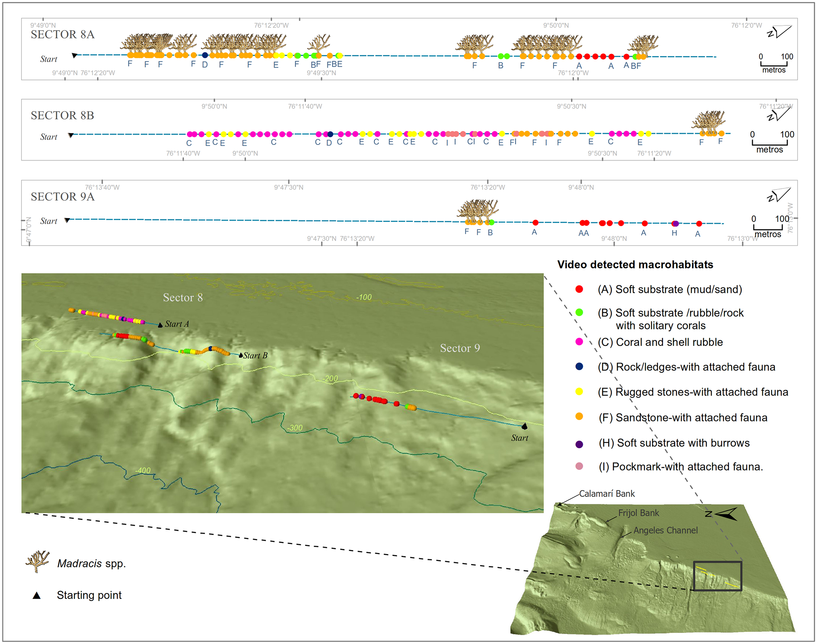Click the black rectangle on the overview map
The image size is (817, 644).
pyautogui.click(x=717, y=576)
